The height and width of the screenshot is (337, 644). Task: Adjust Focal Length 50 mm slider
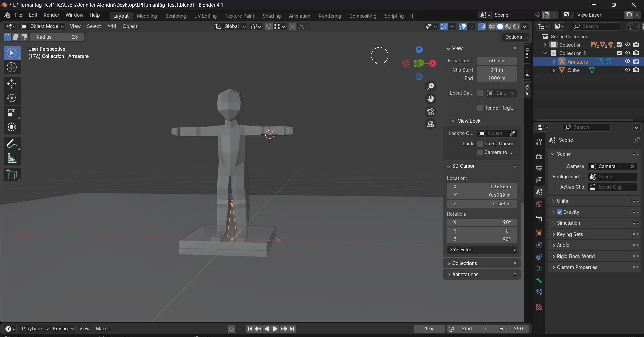point(497,61)
